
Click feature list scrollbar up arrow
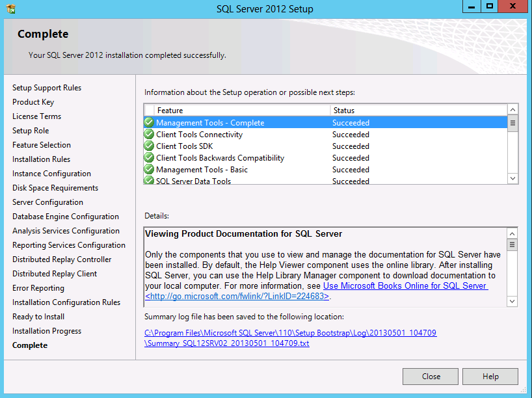tap(512, 110)
